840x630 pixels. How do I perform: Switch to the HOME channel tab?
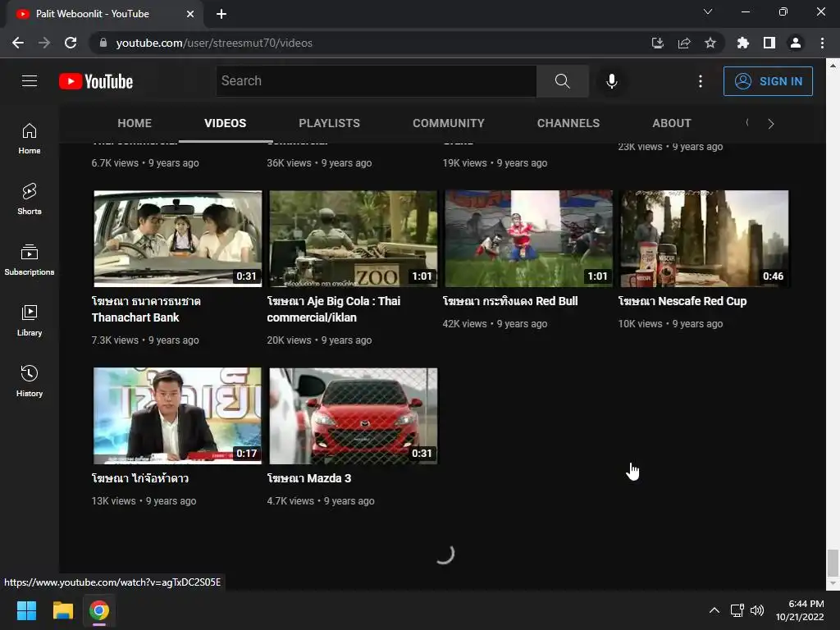click(135, 123)
